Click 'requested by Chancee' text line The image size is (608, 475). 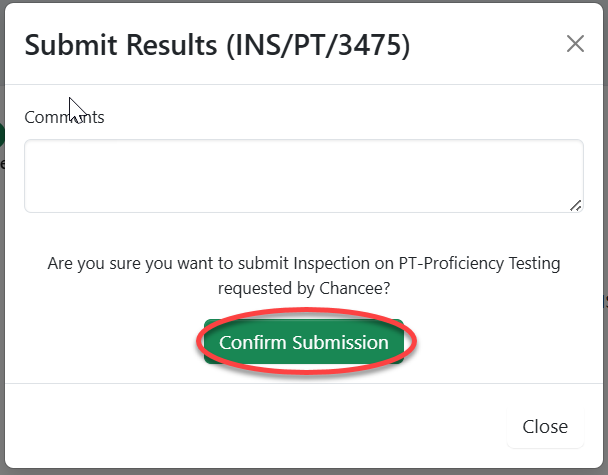coord(303,287)
